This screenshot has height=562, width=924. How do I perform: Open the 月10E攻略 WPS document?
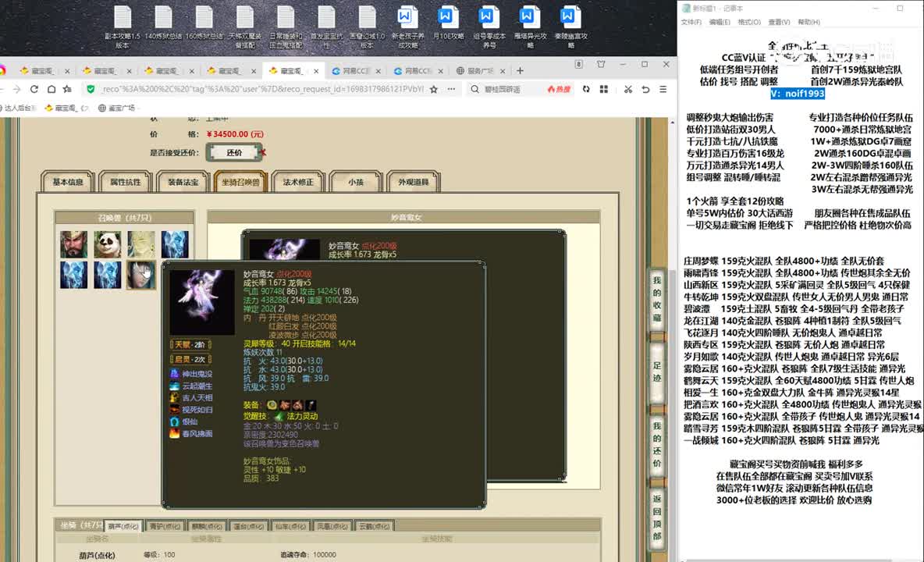[449, 23]
